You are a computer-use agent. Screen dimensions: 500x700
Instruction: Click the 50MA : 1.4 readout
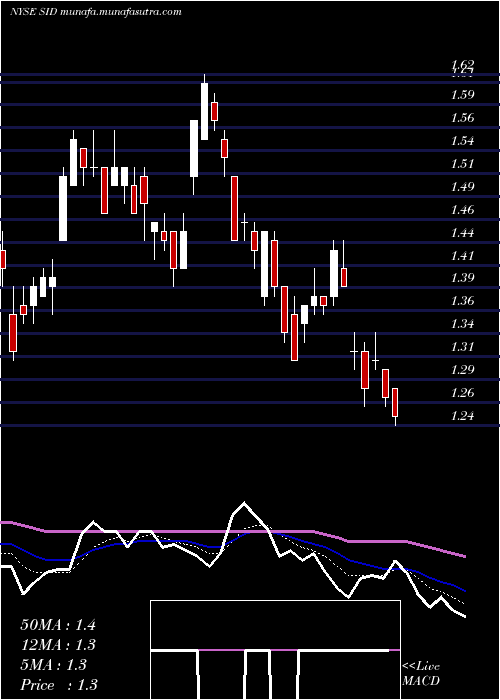58,625
